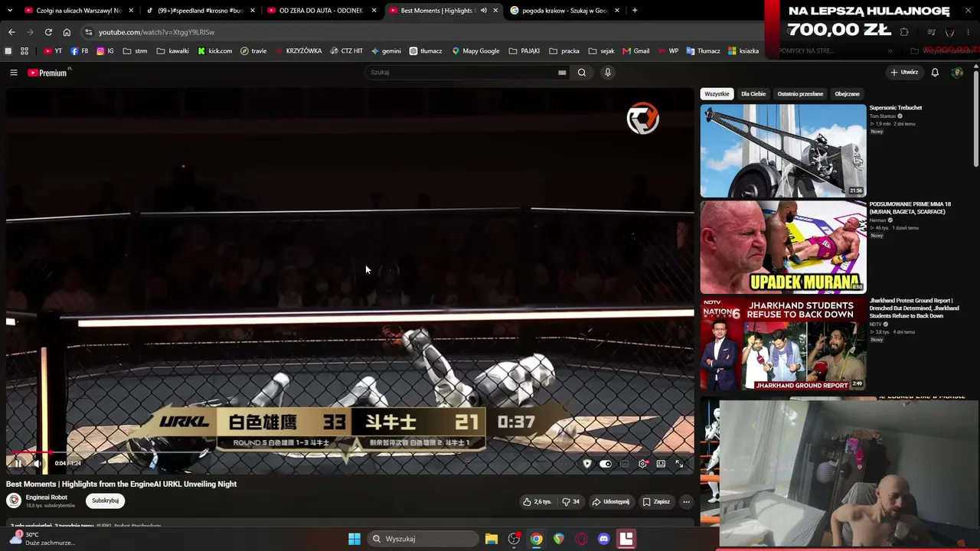Click the Udostępnij share button

(611, 501)
